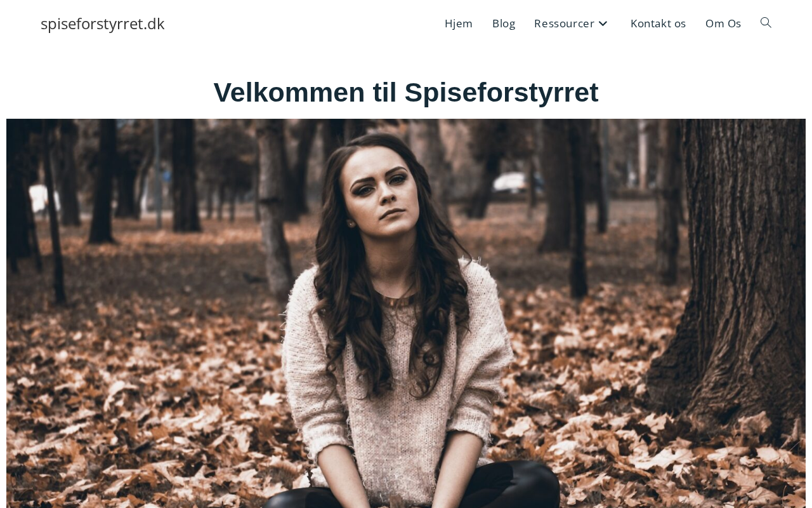Visit the Kontakt os page
The height and width of the screenshot is (508, 812).
tap(658, 23)
